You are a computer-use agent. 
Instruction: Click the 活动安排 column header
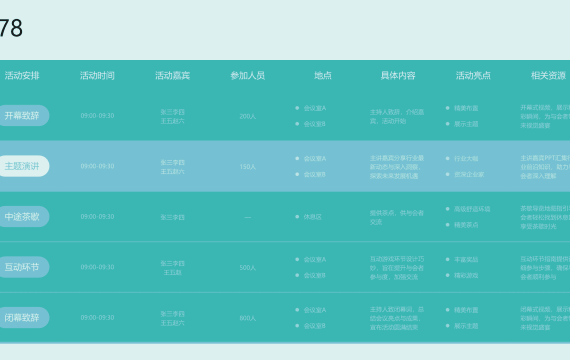click(x=22, y=76)
